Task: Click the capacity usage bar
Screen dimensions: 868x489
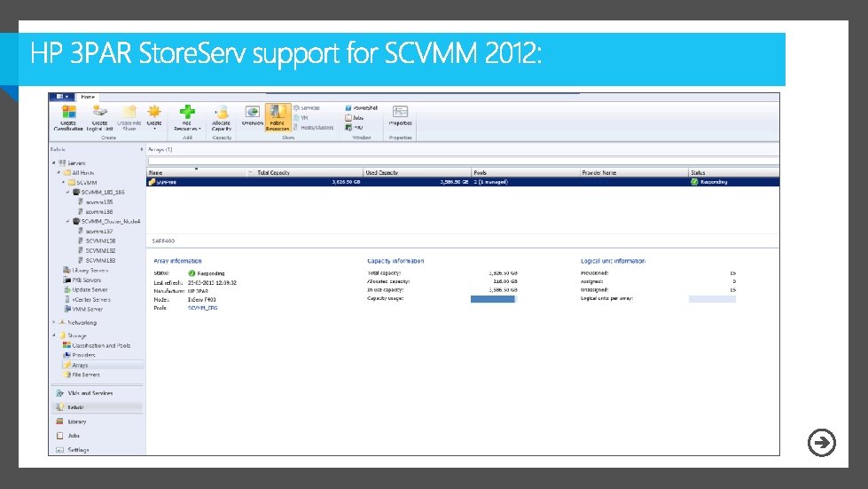Action: [x=494, y=299]
